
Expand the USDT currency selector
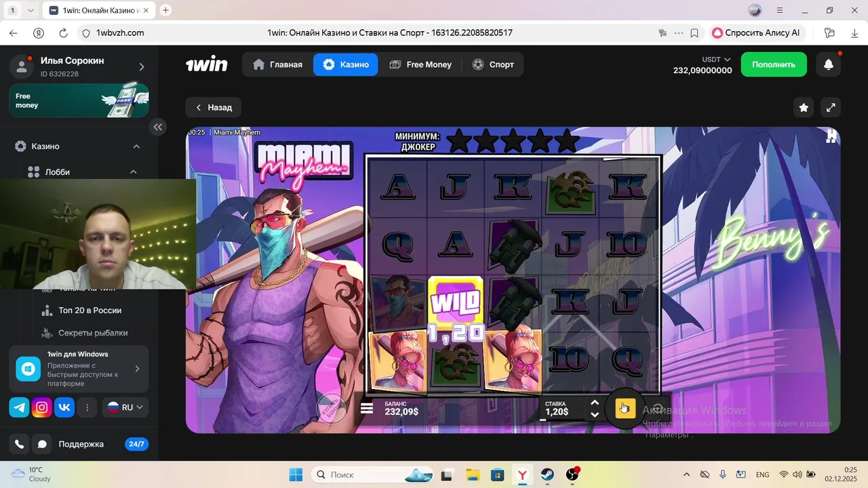pos(717,60)
